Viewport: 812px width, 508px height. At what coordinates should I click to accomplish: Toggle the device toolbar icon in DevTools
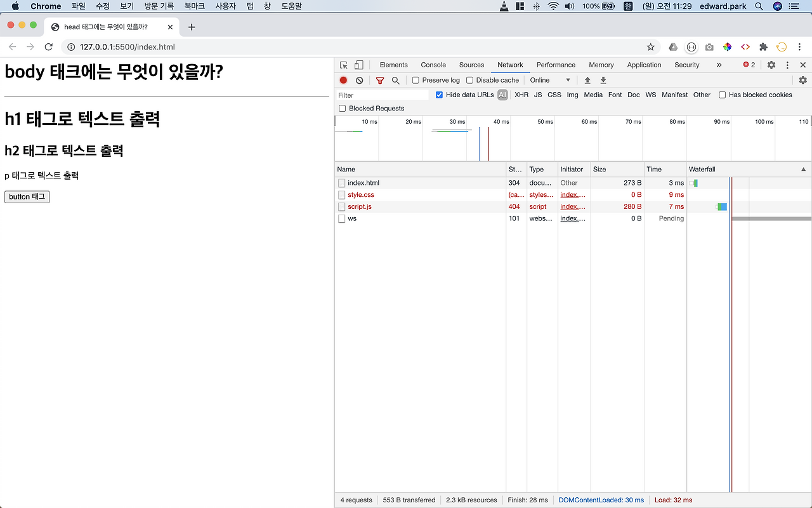click(358, 65)
